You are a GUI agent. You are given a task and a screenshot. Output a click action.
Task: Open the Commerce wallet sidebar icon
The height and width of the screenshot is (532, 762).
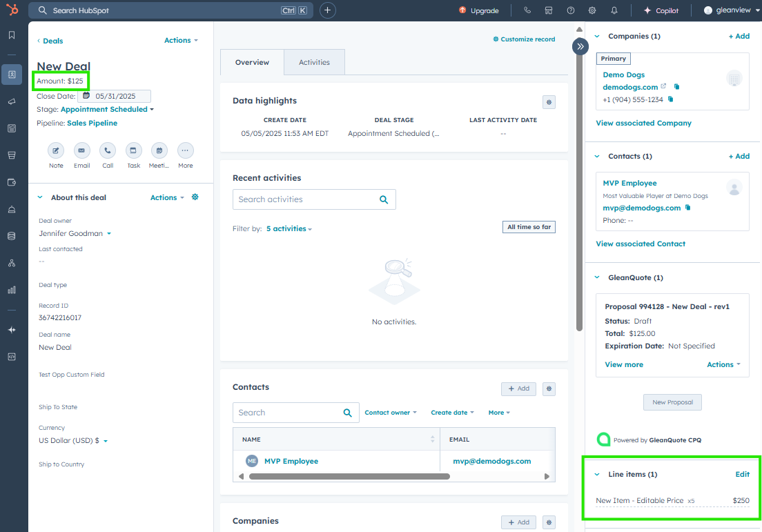pyautogui.click(x=12, y=182)
